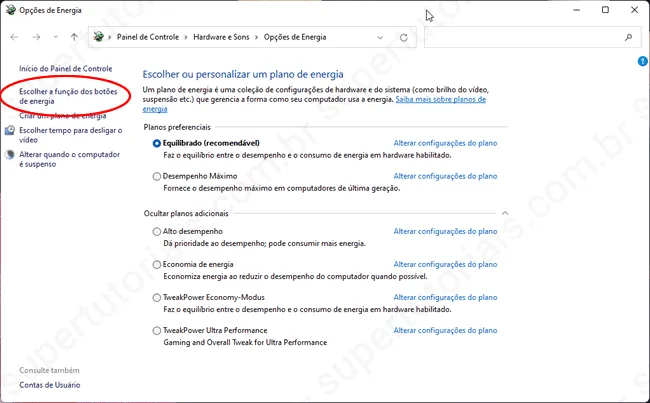Minimize the Opções de Energia window

click(x=577, y=10)
